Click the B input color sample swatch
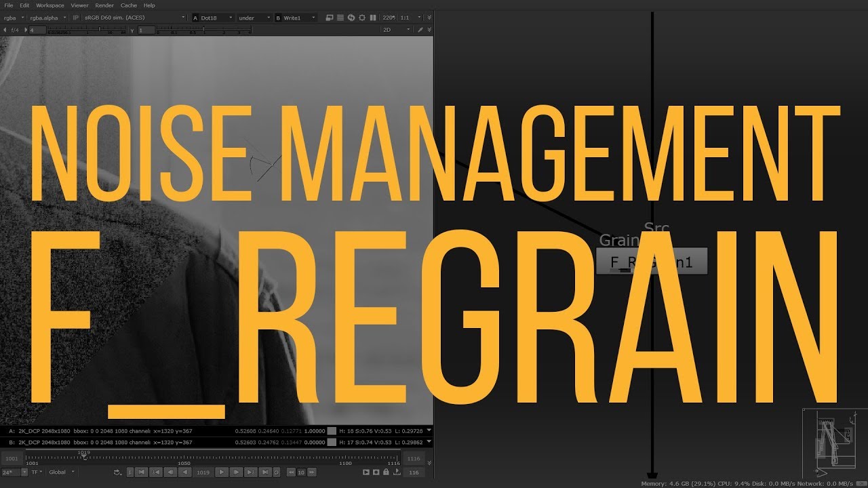The width and height of the screenshot is (868, 488). pyautogui.click(x=332, y=442)
